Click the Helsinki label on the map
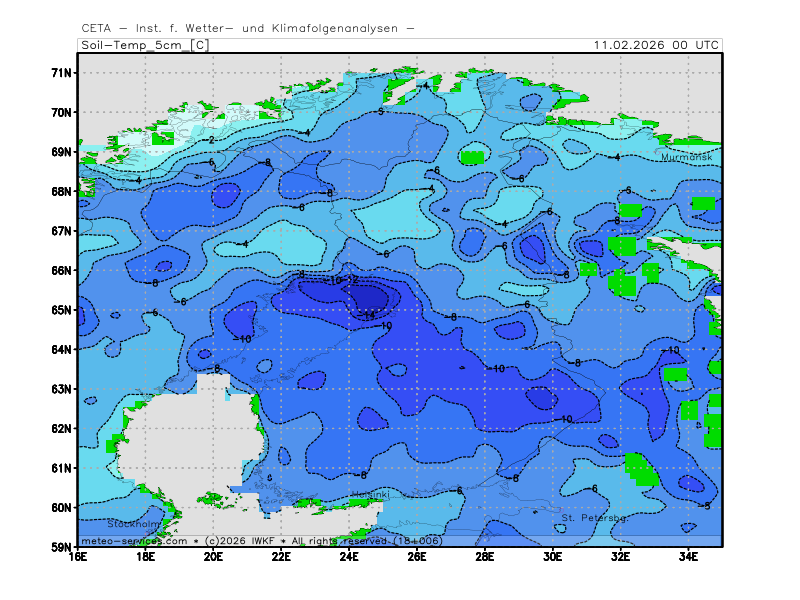 coord(370,495)
